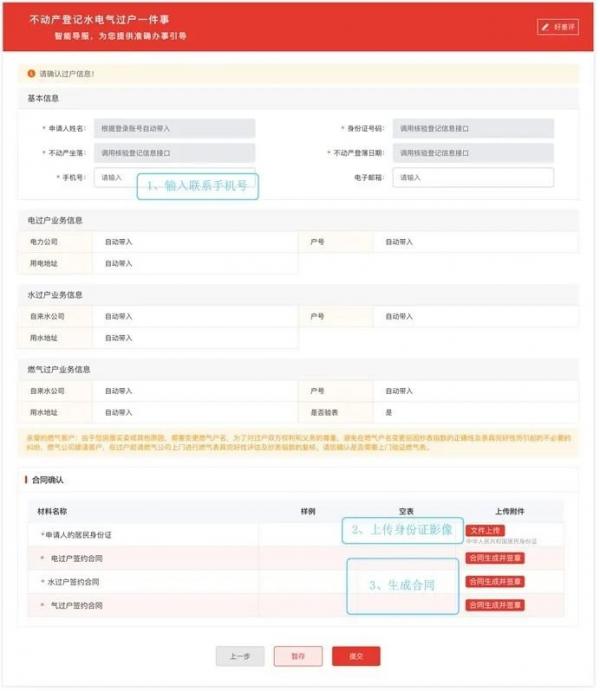Screen dimensions: 600x691
Task: Click the 是 value beside 是否验表
Action: pos(389,412)
